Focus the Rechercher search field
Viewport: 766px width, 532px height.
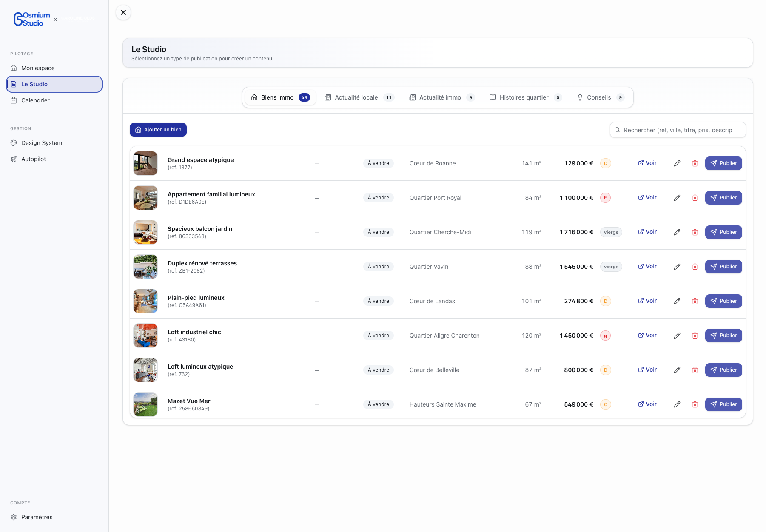pos(678,130)
